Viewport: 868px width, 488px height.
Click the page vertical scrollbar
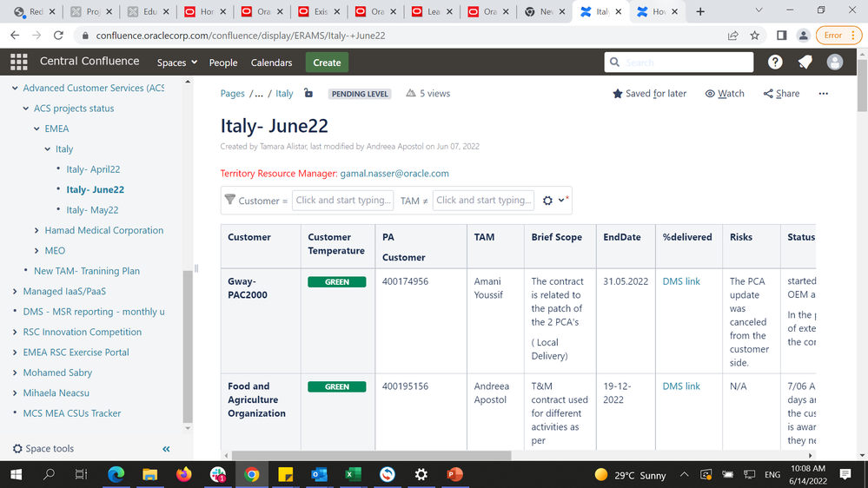pyautogui.click(x=862, y=86)
